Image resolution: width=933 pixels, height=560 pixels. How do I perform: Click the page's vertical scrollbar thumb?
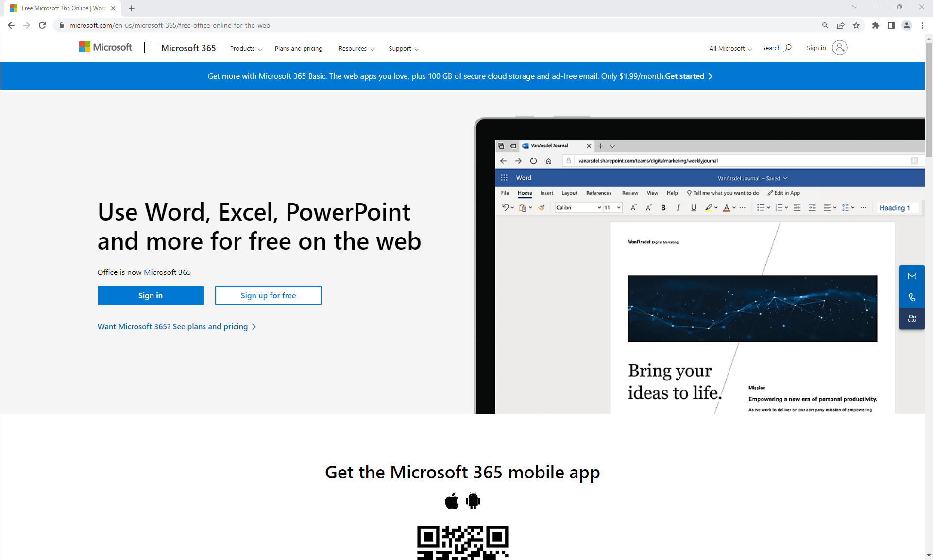pos(929,100)
